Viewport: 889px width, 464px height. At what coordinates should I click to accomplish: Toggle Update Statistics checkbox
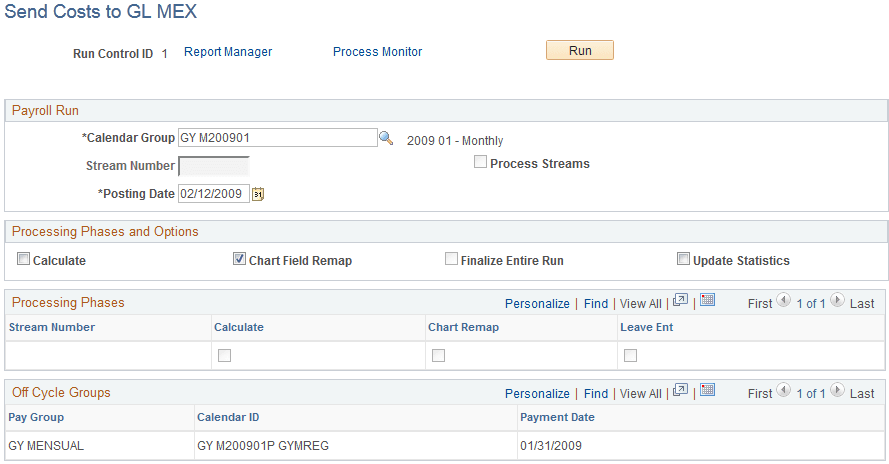(x=683, y=259)
